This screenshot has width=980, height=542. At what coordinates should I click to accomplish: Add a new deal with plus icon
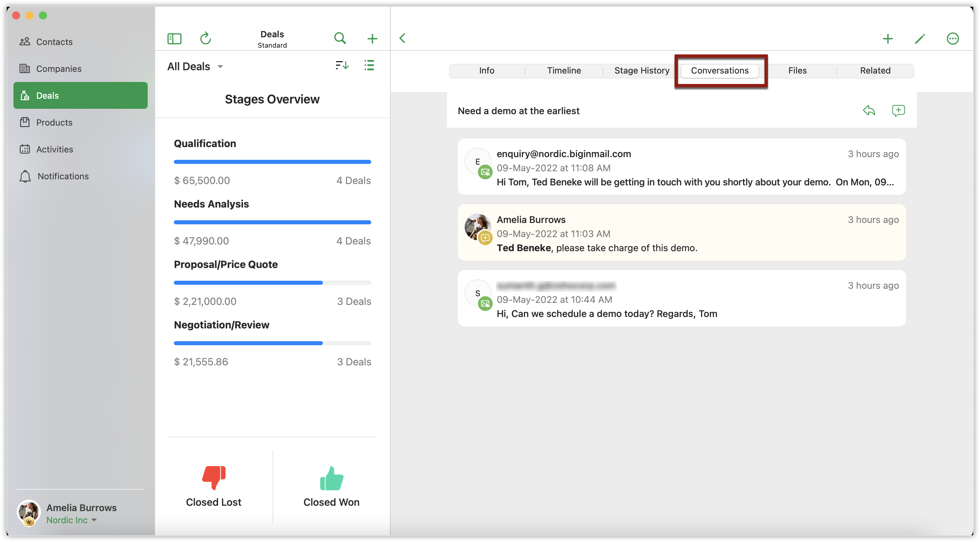tap(372, 38)
